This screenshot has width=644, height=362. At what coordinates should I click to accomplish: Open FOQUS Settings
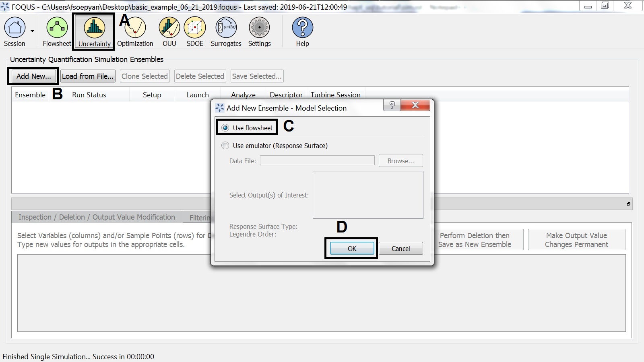(259, 28)
